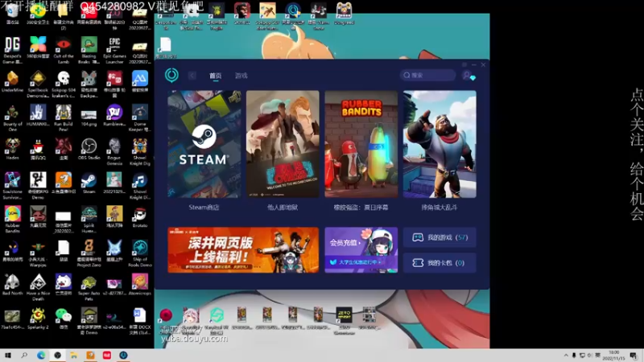Open Despot's Game desktop shortcut
This screenshot has height=362, width=644.
pyautogui.click(x=13, y=51)
